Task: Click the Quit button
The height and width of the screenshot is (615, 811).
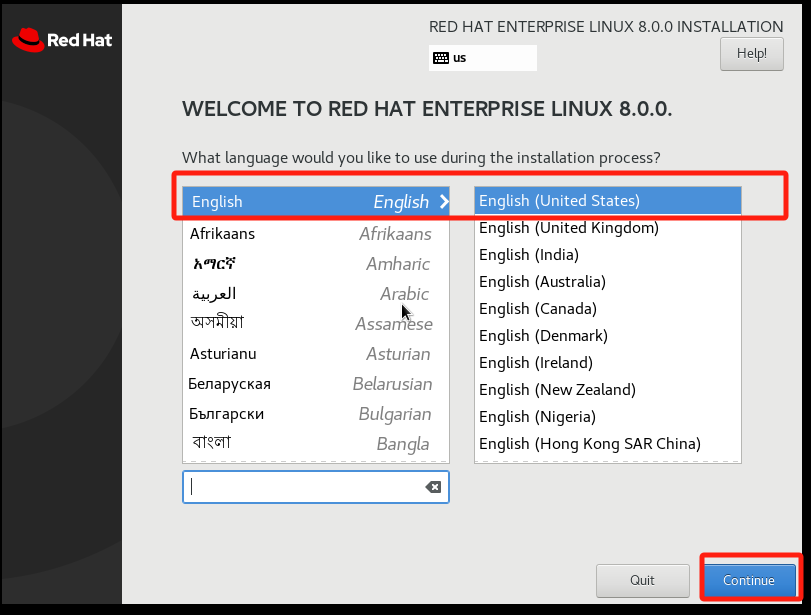Action: click(642, 580)
